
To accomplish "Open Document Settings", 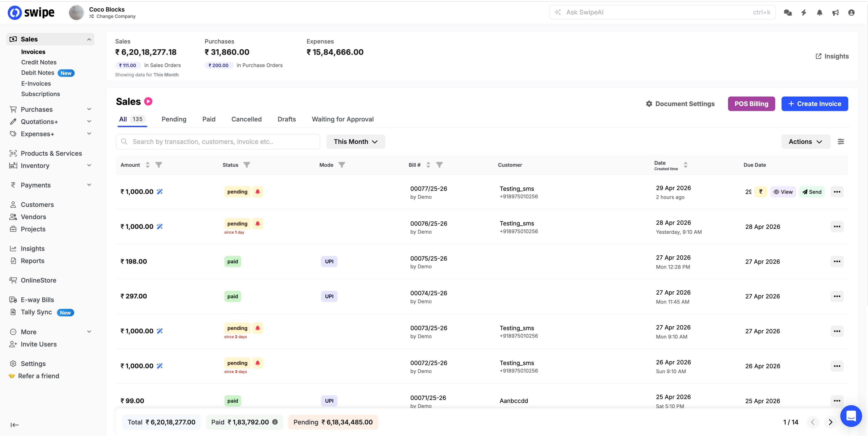I will [680, 104].
